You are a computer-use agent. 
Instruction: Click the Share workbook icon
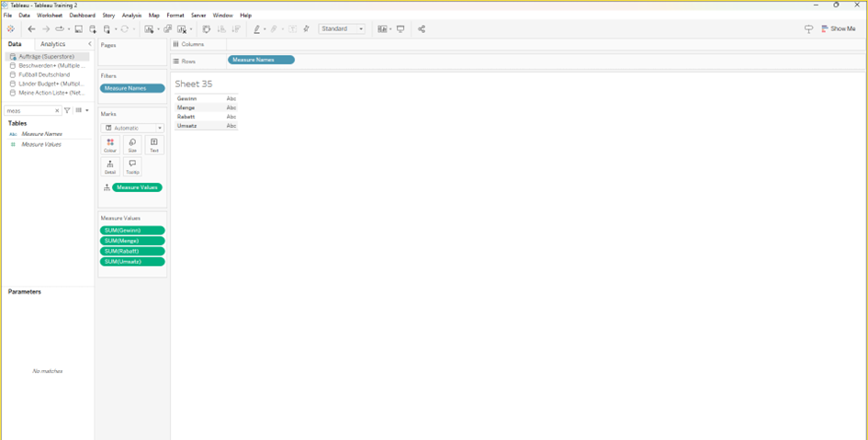pos(422,28)
